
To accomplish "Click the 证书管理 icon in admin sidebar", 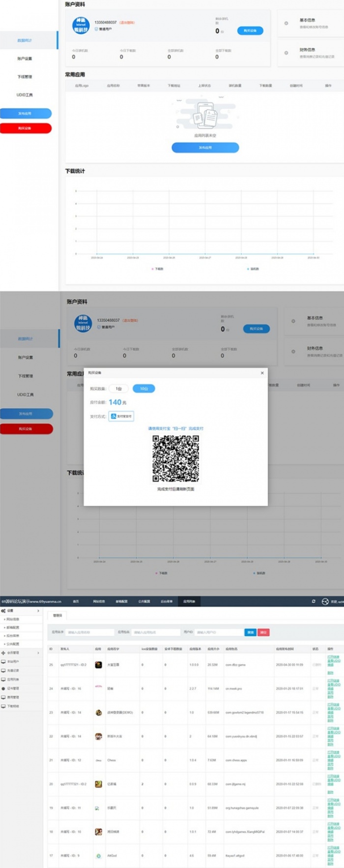I will [3, 688].
